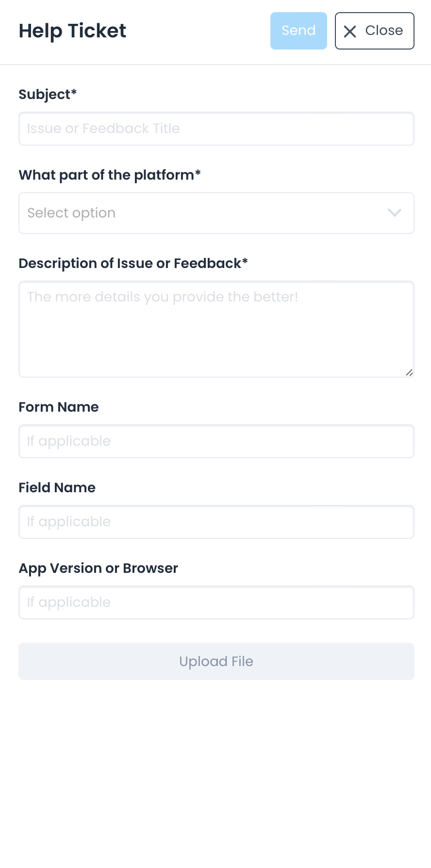Click the Form Name label
The height and width of the screenshot is (868, 431).
[59, 407]
